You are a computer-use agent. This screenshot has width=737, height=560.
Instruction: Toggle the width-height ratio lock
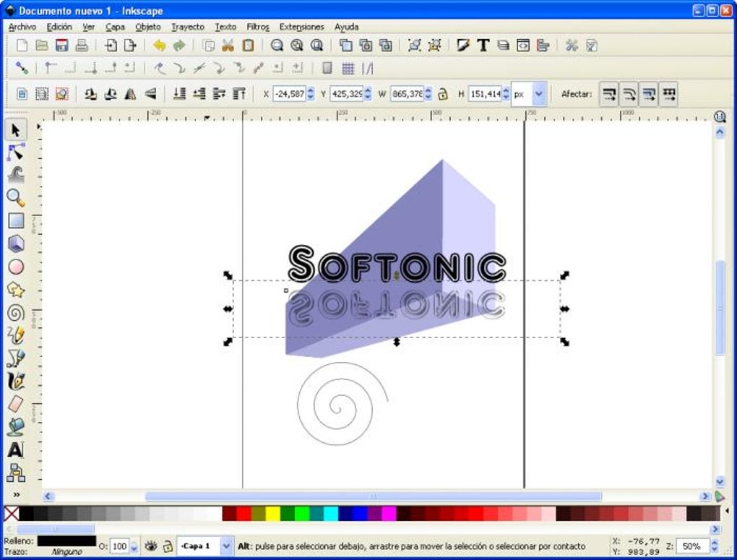tap(442, 94)
